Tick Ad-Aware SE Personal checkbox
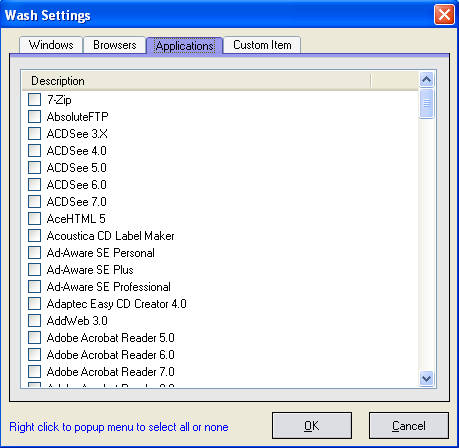459x448 pixels. [34, 252]
